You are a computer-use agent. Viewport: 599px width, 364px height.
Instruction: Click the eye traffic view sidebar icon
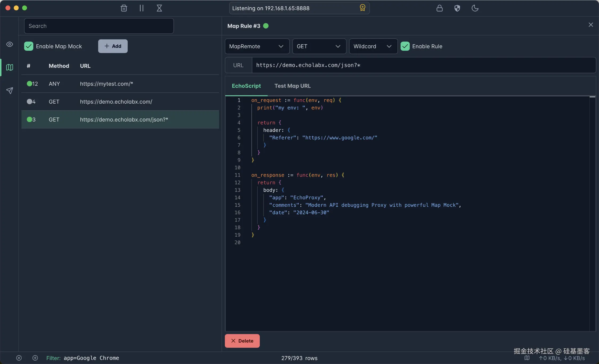tap(10, 44)
